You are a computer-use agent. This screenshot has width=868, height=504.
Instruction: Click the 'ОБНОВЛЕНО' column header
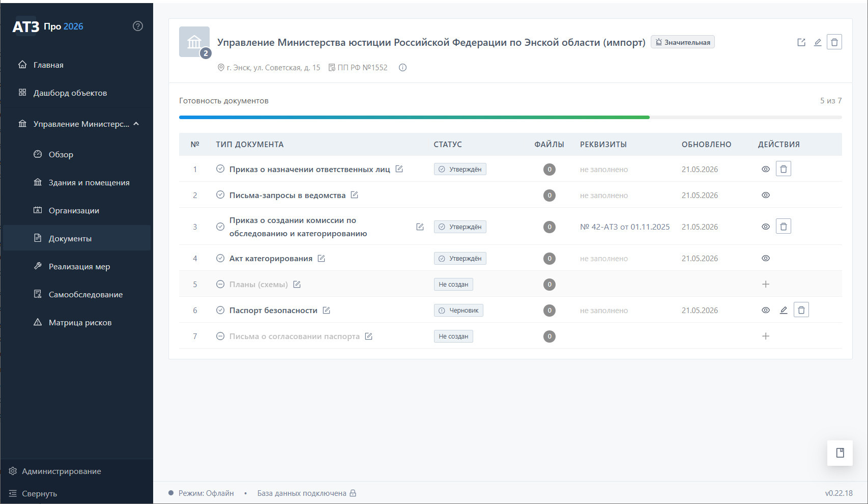pos(707,144)
